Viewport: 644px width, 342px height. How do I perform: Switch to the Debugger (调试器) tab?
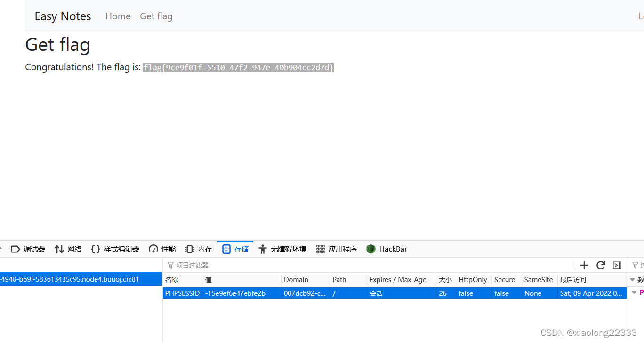(28, 249)
